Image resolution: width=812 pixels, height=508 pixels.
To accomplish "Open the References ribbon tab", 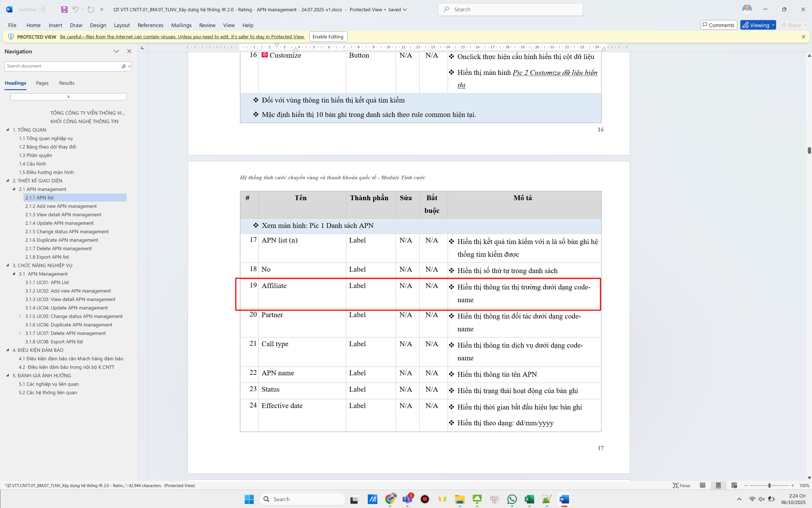I will (x=150, y=25).
